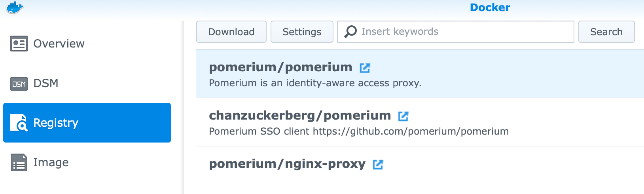
Task: Open registry Settings
Action: [x=302, y=32]
